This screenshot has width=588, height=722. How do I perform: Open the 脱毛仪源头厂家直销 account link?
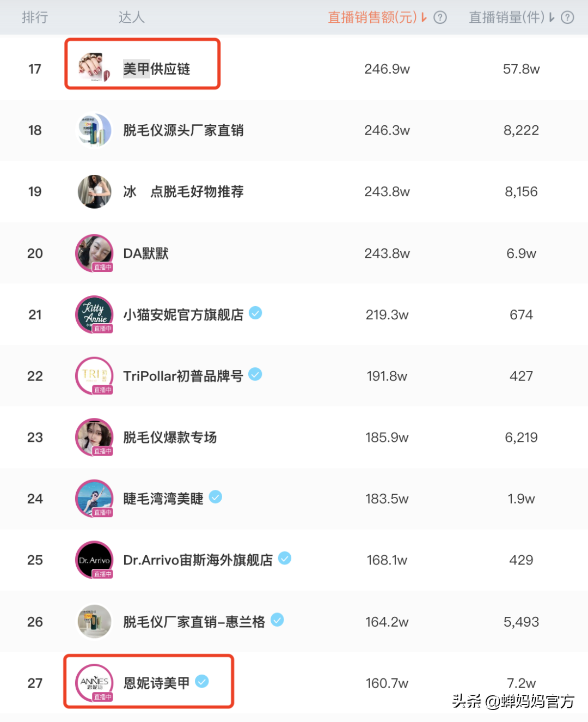point(183,130)
